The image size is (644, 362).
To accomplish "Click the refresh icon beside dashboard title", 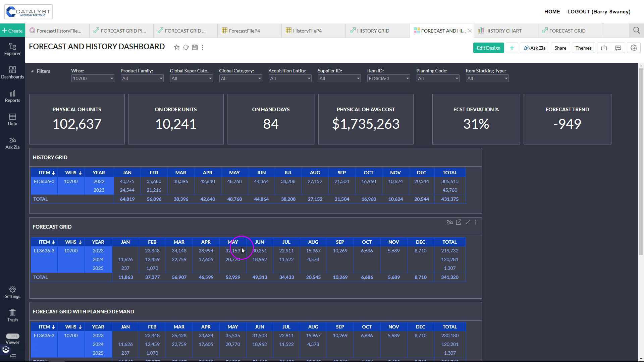I will tap(186, 47).
